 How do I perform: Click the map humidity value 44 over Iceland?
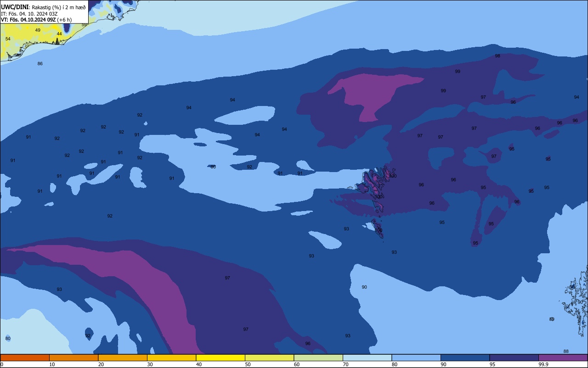[59, 34]
